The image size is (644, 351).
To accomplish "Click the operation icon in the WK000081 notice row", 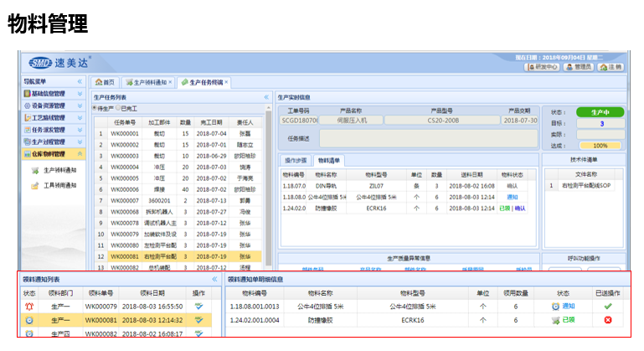I will (x=198, y=320).
